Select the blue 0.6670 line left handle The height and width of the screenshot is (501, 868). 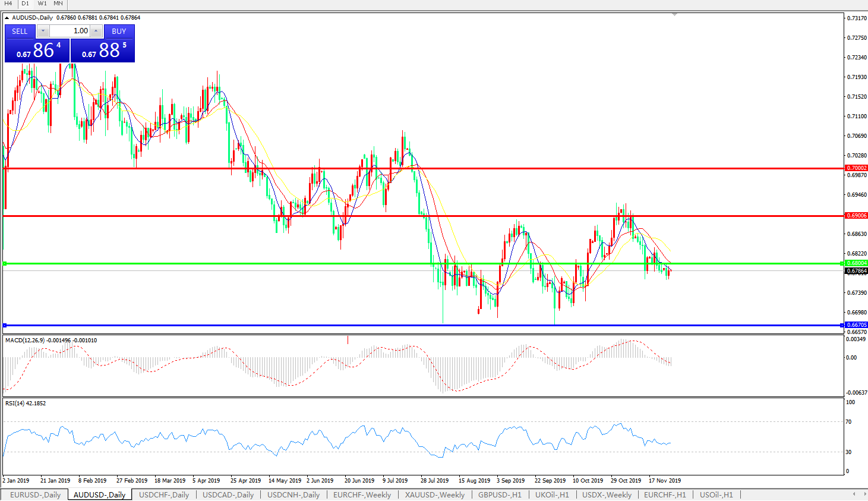pyautogui.click(x=5, y=325)
